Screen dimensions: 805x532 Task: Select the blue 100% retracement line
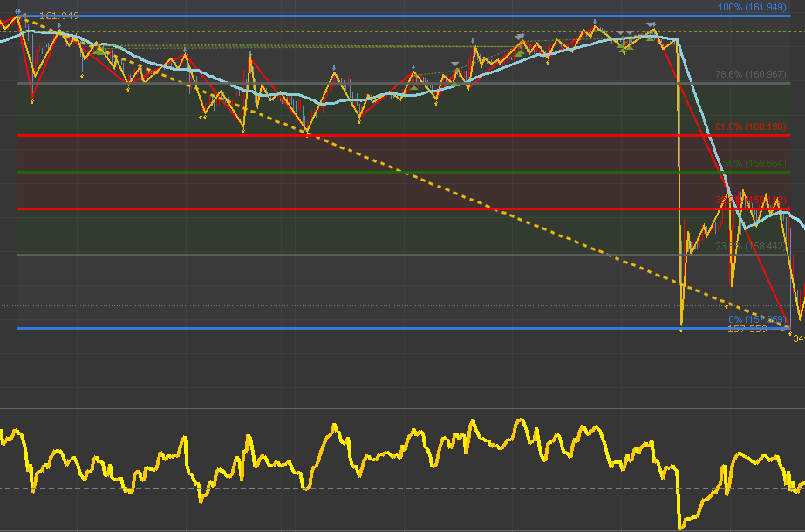(x=404, y=17)
